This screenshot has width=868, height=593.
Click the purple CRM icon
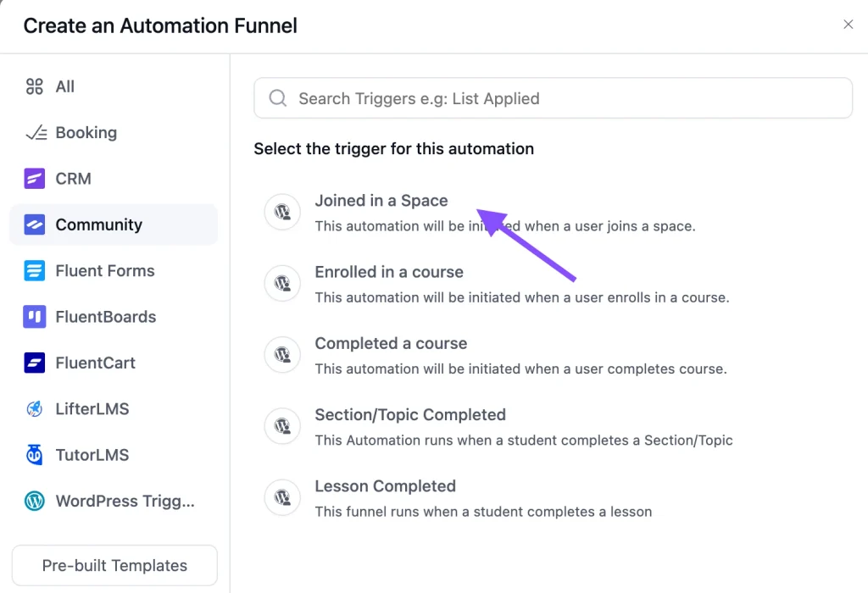tap(34, 179)
